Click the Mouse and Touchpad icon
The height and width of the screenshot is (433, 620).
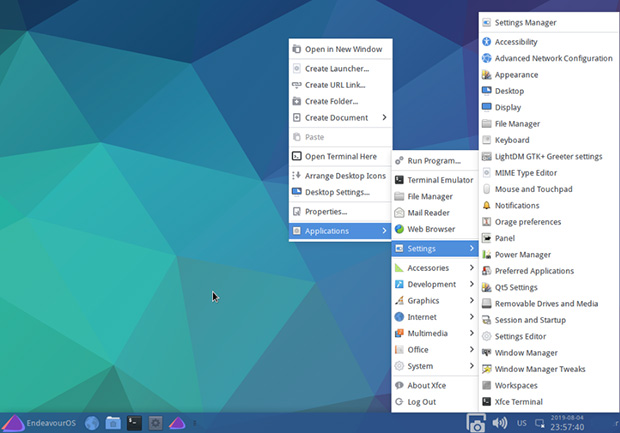[487, 189]
